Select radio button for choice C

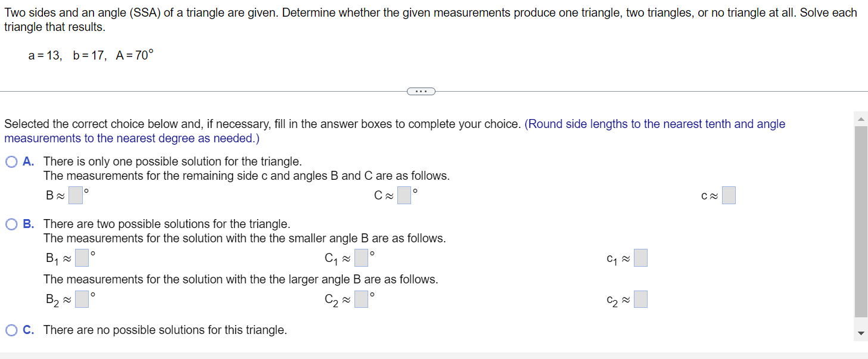(11, 330)
